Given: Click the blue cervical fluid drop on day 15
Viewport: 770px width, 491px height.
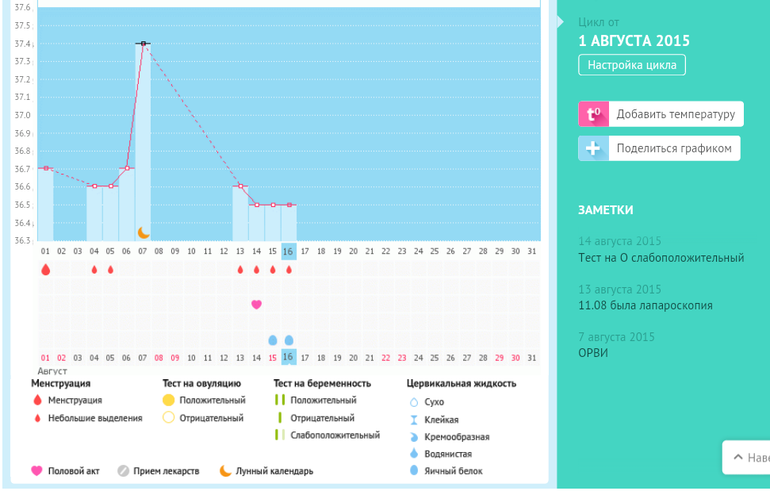Looking at the screenshot, I should (272, 340).
